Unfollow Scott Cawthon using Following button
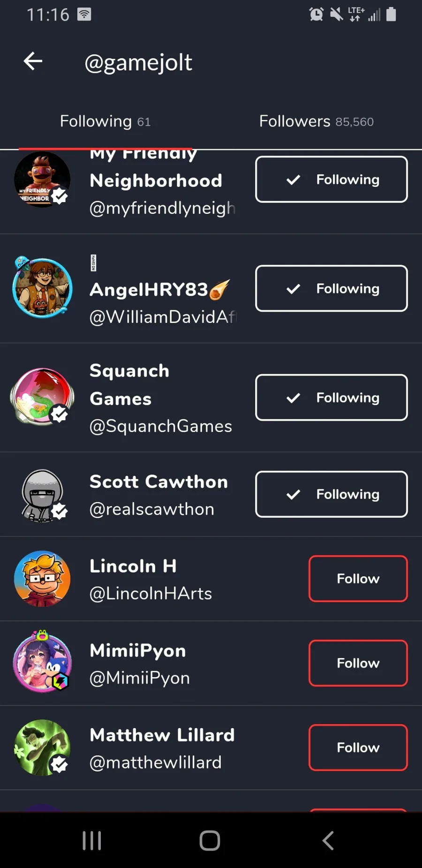 [331, 494]
